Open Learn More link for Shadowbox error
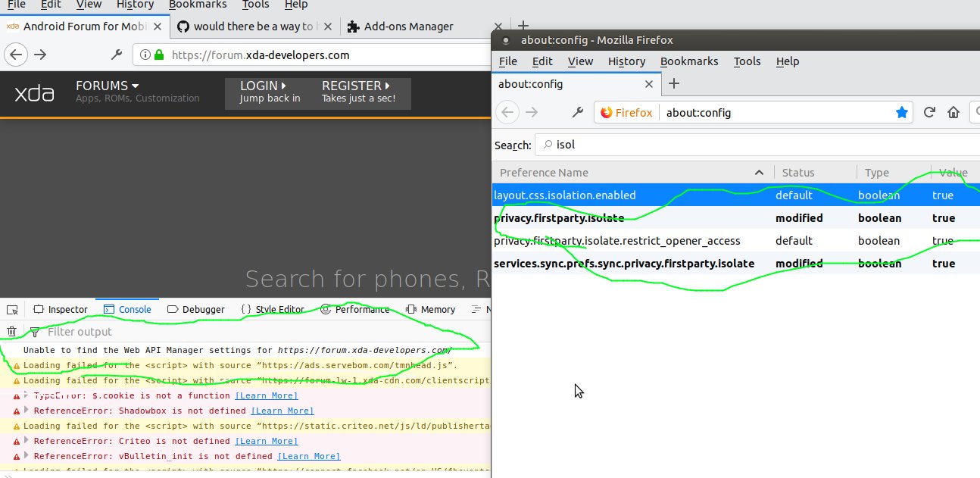Screen dimensions: 980x478 pos(282,411)
